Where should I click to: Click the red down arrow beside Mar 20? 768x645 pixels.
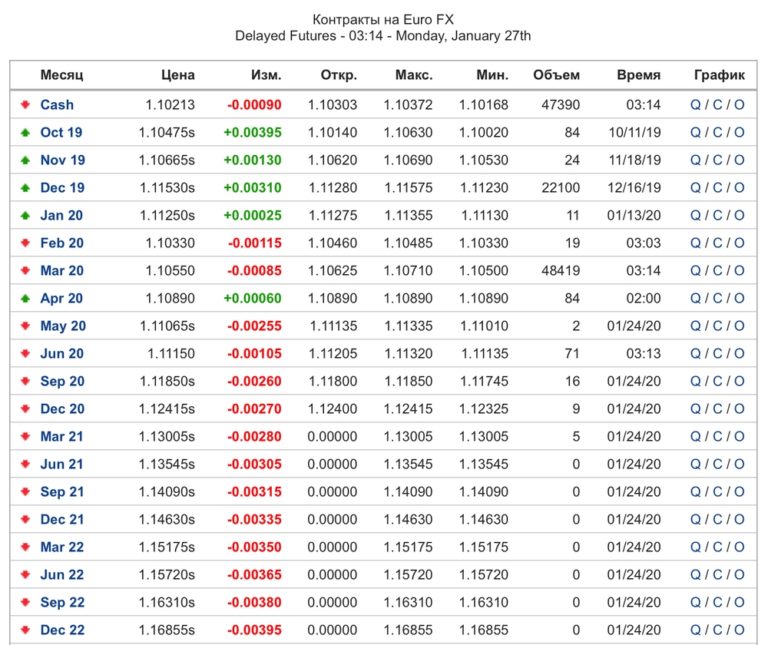pos(25,270)
